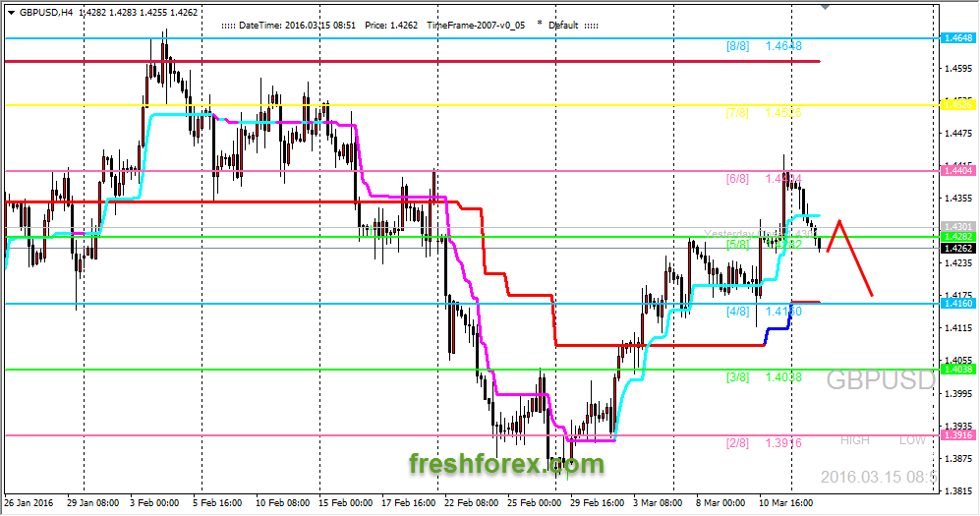Click the 1.4475 price axis value
Image resolution: width=980 pixels, height=516 pixels.
[958, 133]
